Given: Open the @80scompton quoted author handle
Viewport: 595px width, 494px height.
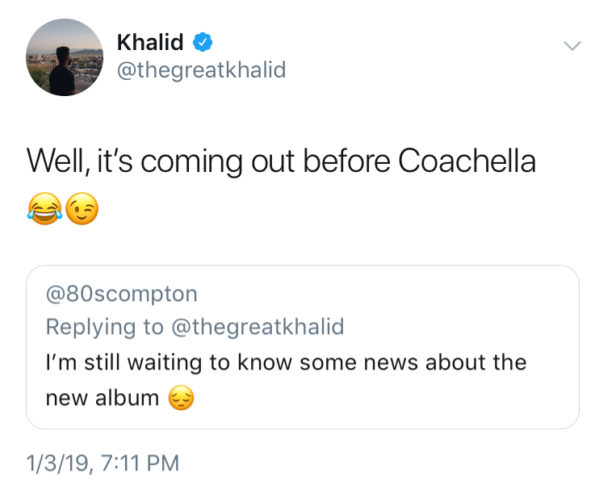Looking at the screenshot, I should (x=121, y=294).
